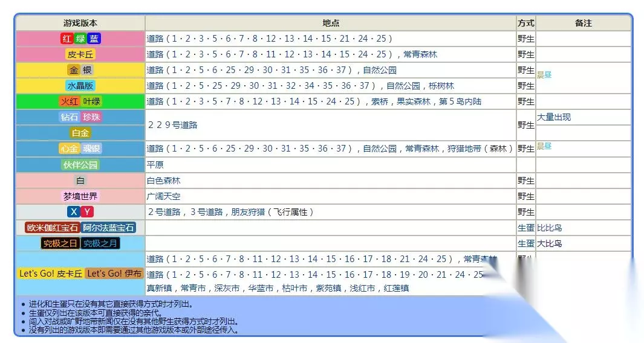Click the 方式 column header
Image resolution: width=644 pixels, height=343 pixels.
tap(526, 23)
